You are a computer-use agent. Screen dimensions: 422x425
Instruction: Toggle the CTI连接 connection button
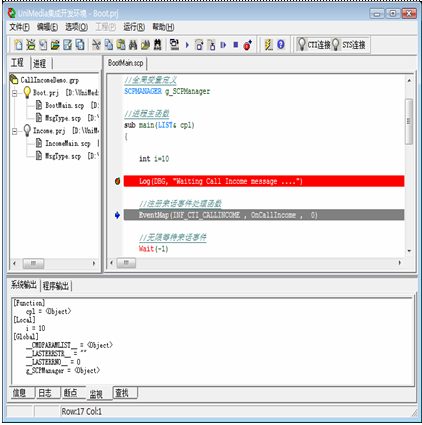point(314,44)
